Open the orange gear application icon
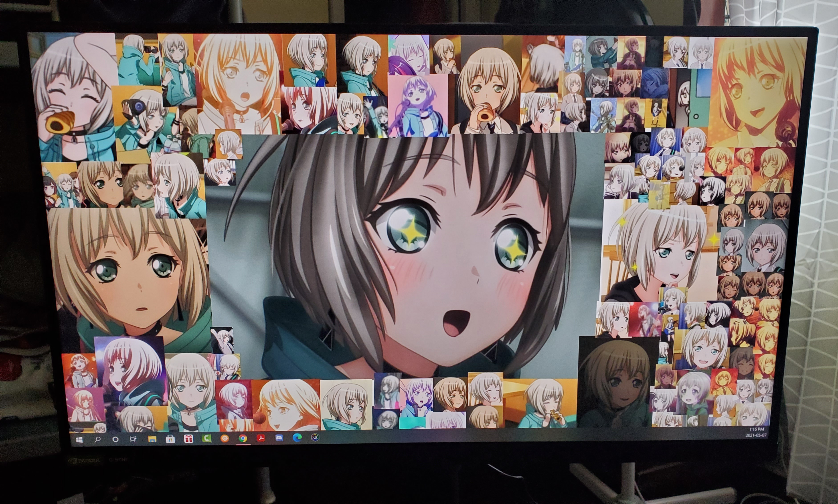 coord(225,438)
